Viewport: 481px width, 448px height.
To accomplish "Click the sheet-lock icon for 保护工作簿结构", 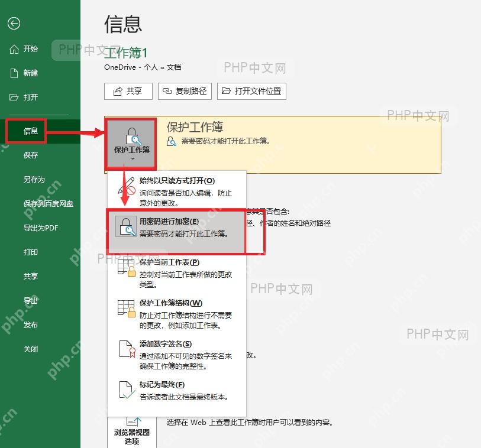I will tap(127, 309).
